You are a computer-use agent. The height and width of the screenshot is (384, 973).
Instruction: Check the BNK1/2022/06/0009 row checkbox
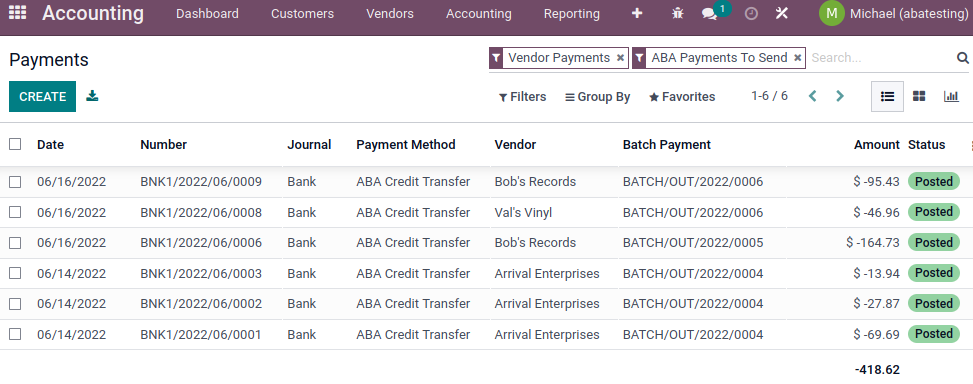15,182
